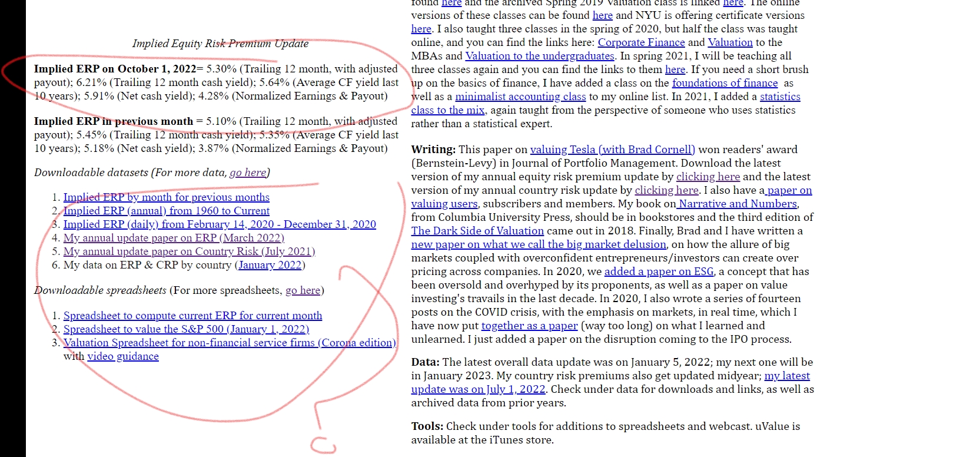Click the bold 'Writing:' label
Viewport: 980px width, 457px height.
433,150
